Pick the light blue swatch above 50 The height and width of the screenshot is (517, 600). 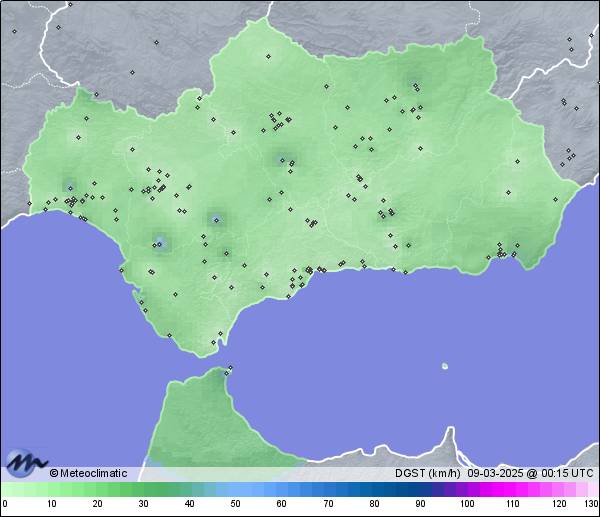tap(235, 489)
